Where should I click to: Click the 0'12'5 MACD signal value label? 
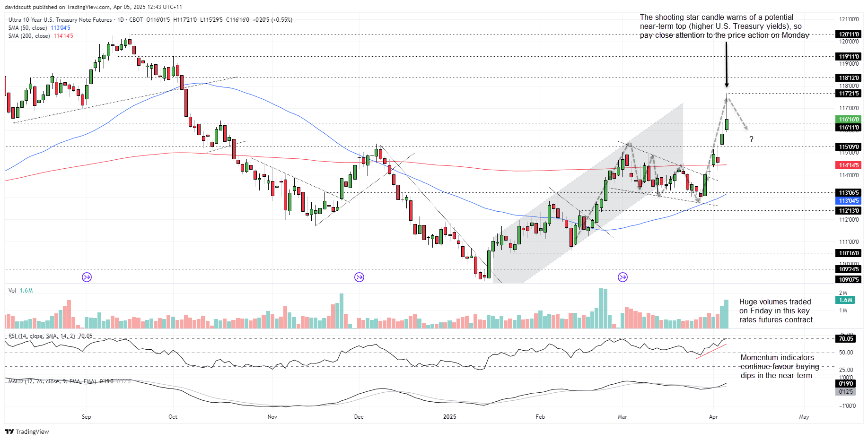pyautogui.click(x=845, y=391)
